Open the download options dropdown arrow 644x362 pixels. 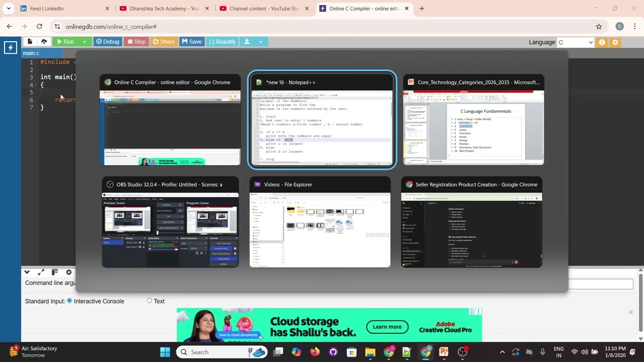tap(261, 42)
